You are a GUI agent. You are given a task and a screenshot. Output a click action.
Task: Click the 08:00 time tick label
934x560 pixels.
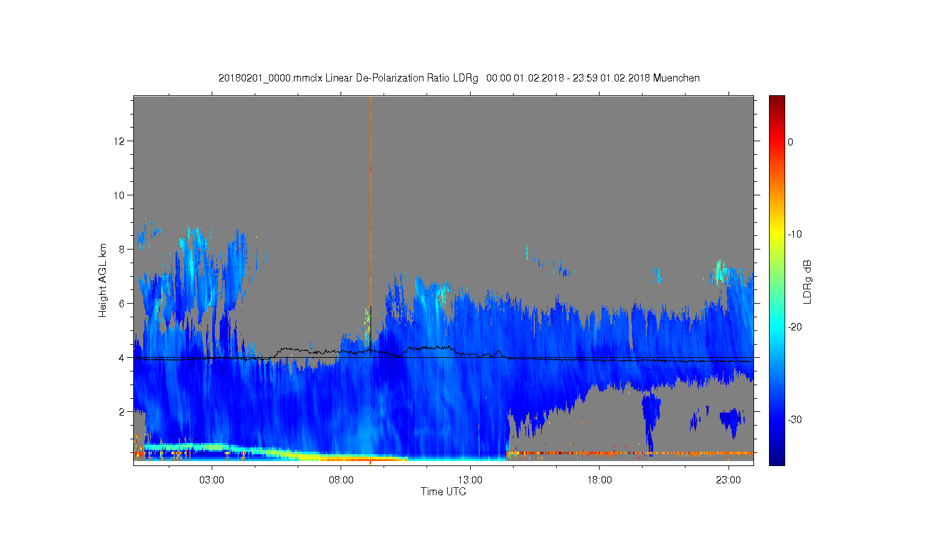[x=341, y=480]
